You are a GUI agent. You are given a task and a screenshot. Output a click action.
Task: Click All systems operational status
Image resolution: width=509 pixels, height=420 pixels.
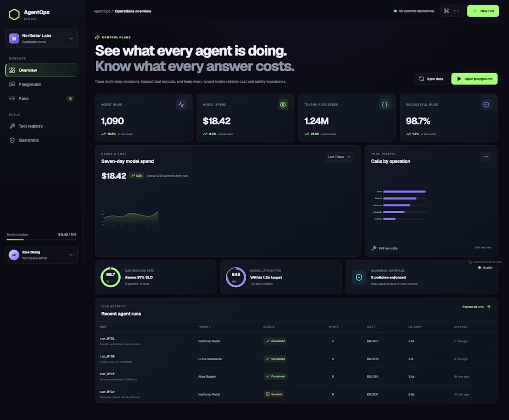414,11
